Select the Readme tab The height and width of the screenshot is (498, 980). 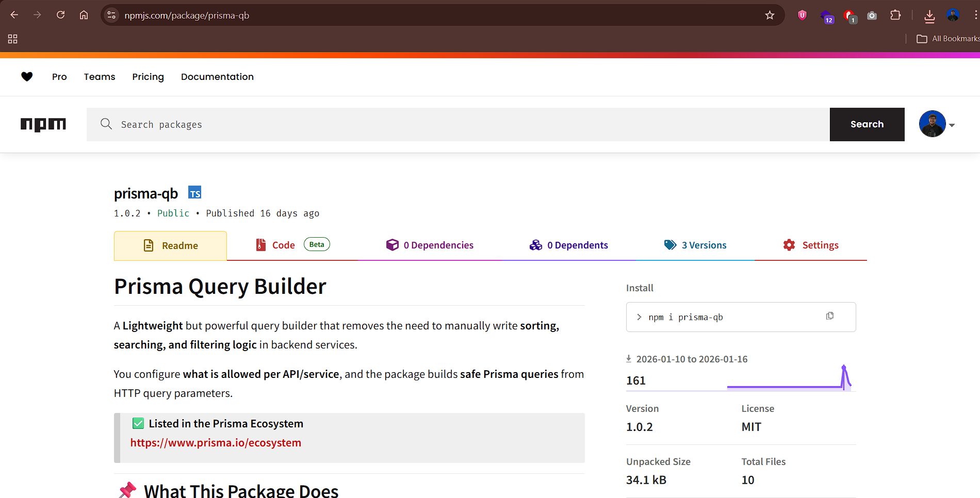[x=170, y=246]
